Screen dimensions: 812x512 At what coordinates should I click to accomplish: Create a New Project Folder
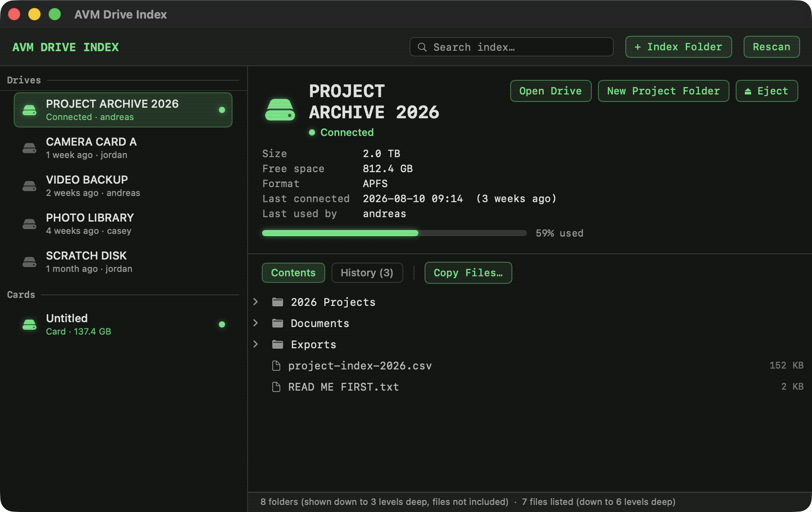[x=664, y=91]
